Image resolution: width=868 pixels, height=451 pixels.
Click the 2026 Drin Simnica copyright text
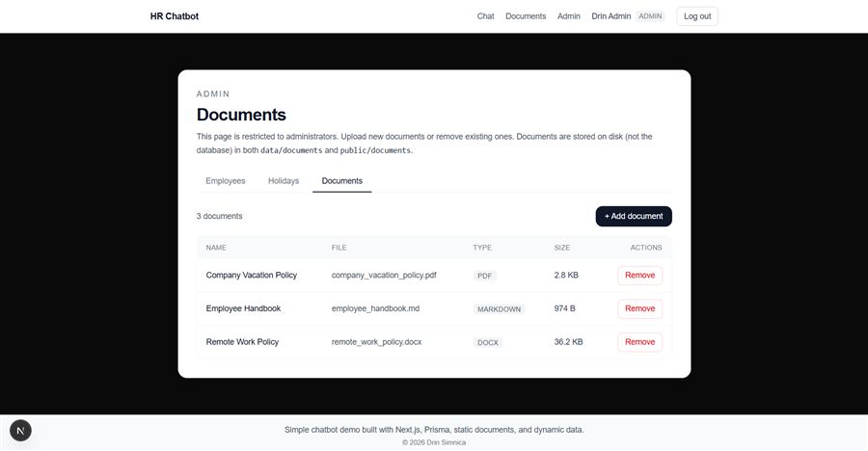point(434,442)
